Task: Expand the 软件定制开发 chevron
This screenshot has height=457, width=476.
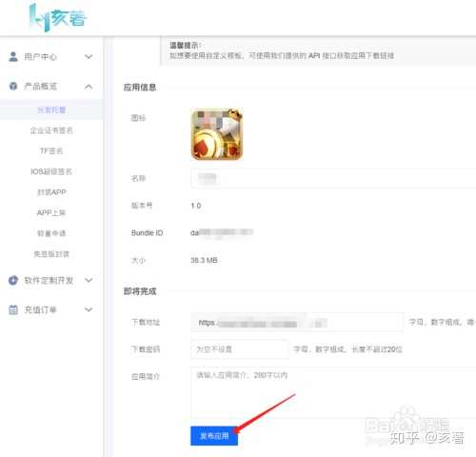Action: point(89,280)
